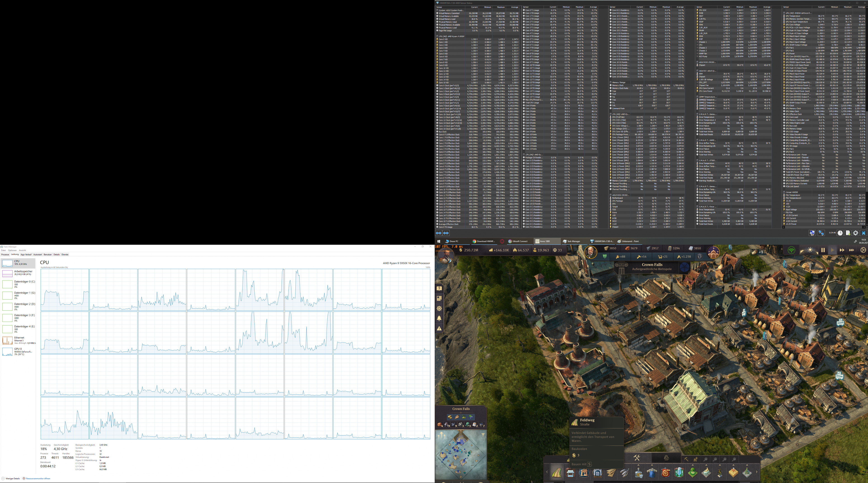The height and width of the screenshot is (483, 868).
Task: Click the HWiNFO reset clock icon
Action: click(x=840, y=233)
